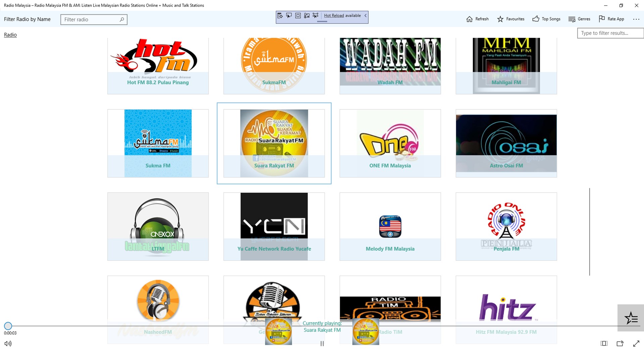Click the 0:00:03 elapsed time label

click(x=10, y=333)
